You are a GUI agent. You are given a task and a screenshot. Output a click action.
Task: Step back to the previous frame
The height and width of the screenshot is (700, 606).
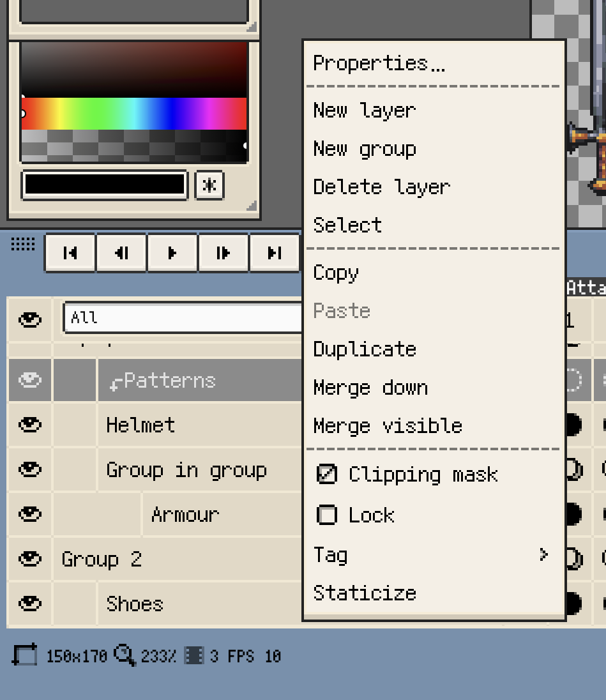point(121,253)
